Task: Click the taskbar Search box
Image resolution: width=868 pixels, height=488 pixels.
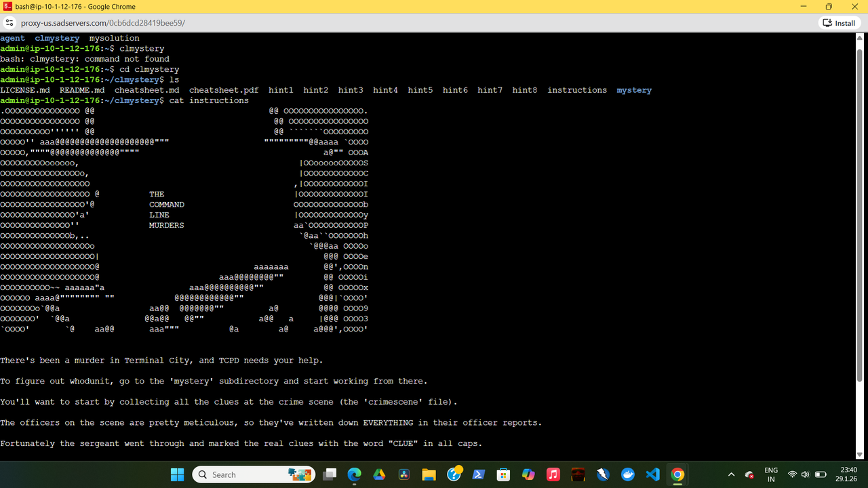Action: tap(254, 474)
